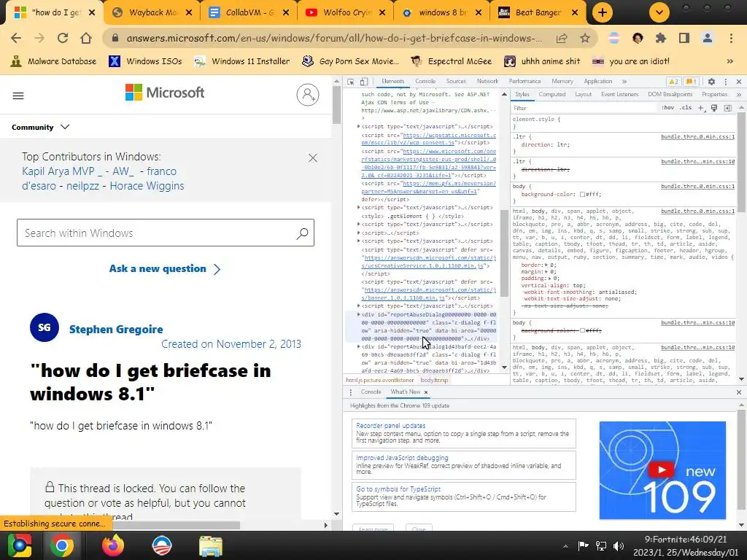Dismiss the Top Contributors banner

[312, 157]
